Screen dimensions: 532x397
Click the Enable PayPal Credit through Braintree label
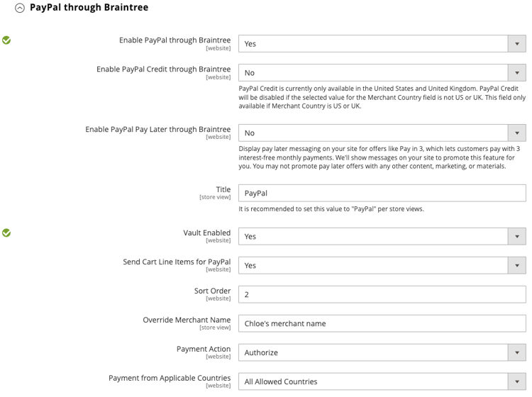[x=163, y=69]
